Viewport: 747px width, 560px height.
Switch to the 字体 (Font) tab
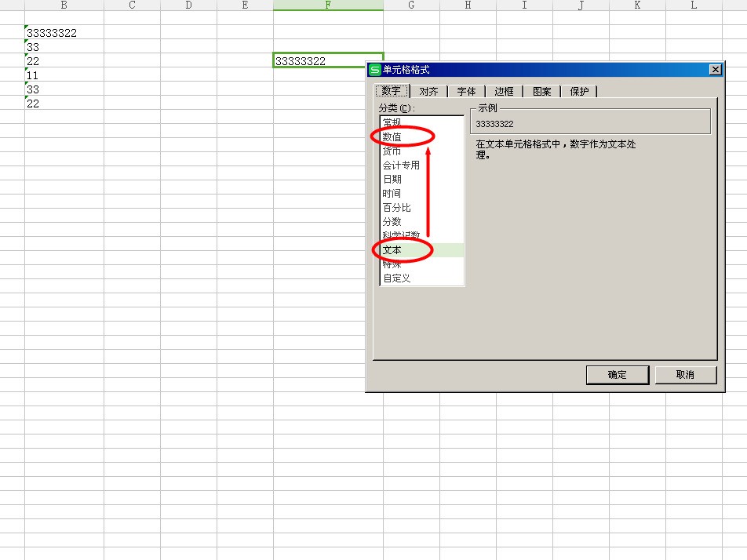tap(467, 91)
